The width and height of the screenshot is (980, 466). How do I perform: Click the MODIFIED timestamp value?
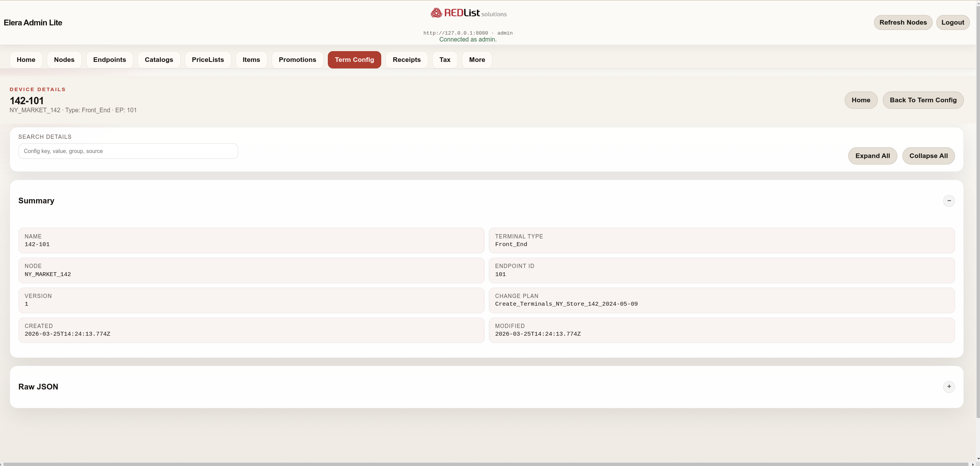pyautogui.click(x=538, y=334)
